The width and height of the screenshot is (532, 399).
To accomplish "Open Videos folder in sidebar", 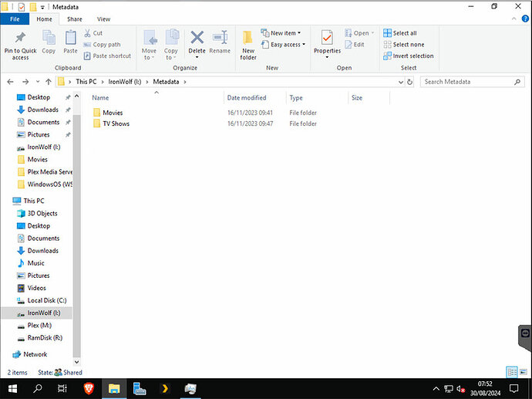I will click(36, 289).
